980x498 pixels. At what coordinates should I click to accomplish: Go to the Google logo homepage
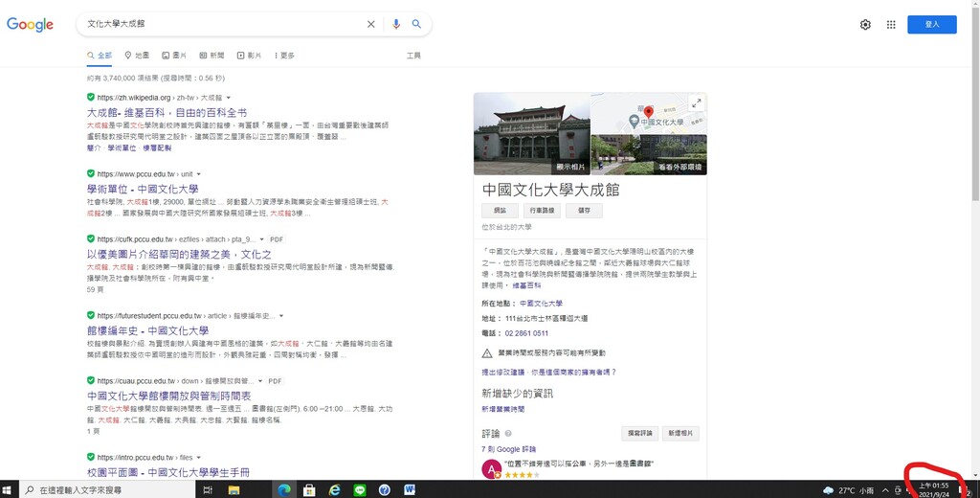pyautogui.click(x=30, y=24)
